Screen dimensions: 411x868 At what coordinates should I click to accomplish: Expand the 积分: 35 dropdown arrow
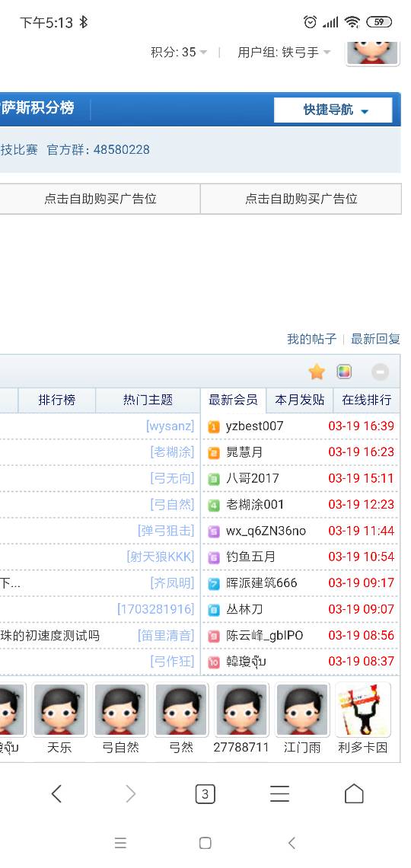(x=203, y=53)
